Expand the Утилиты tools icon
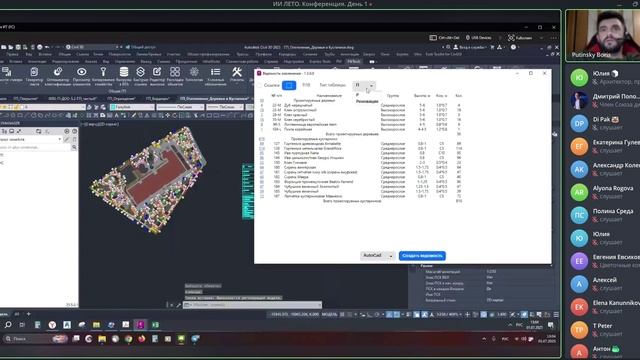 [x=237, y=75]
